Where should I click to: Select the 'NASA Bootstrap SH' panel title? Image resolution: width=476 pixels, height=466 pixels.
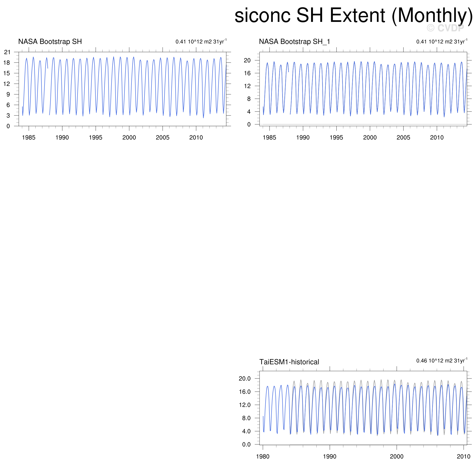(x=50, y=42)
